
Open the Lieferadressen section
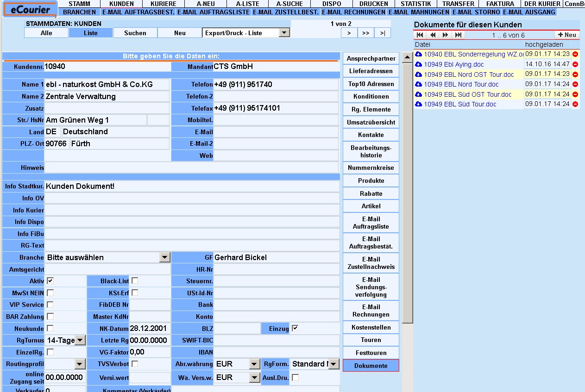click(x=371, y=71)
